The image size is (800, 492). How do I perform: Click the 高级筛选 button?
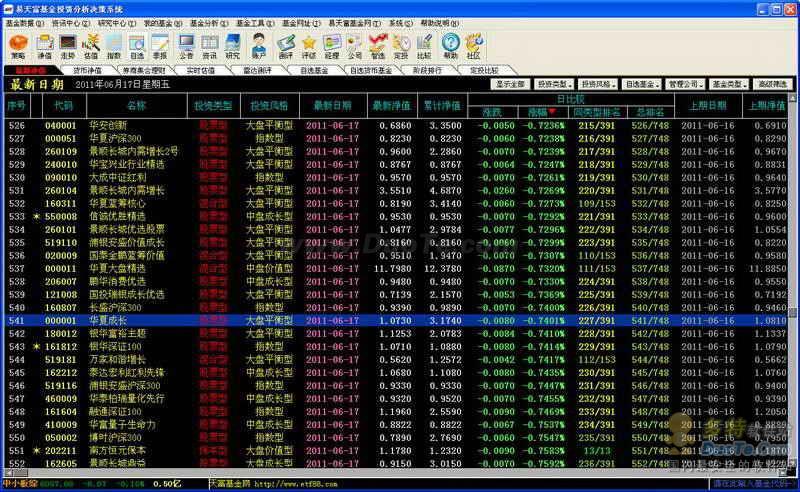[x=773, y=84]
